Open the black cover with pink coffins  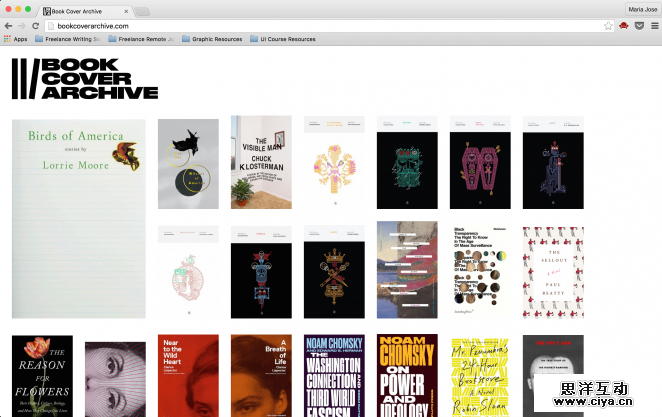[x=480, y=162]
